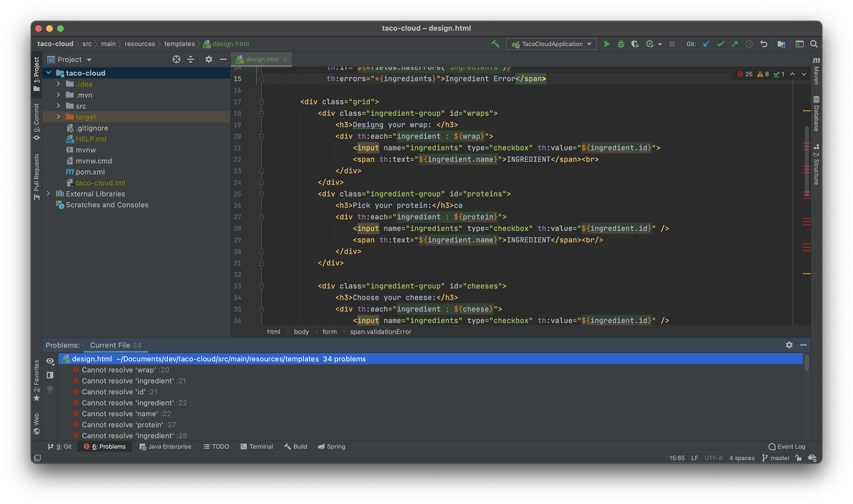This screenshot has width=853, height=504.
Task: Open the TacoCloudApplication run configuration dropdown
Action: (551, 43)
